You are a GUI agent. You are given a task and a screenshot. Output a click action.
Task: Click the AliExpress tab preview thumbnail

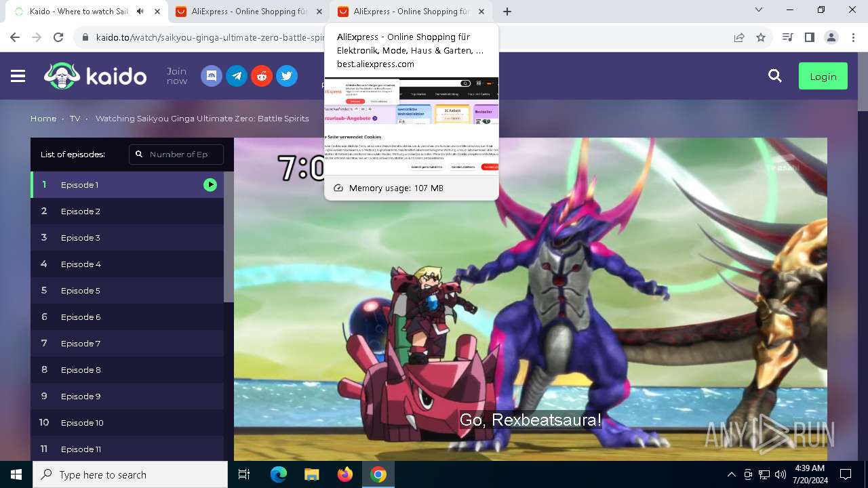412,125
